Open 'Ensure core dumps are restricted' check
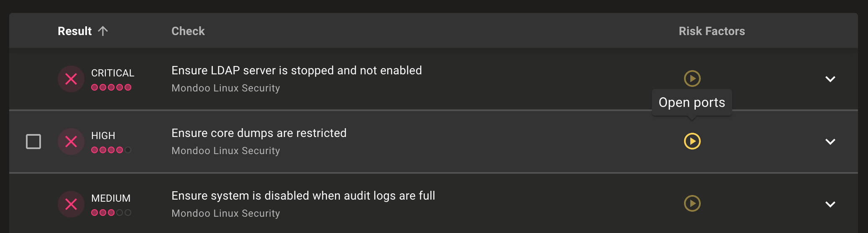The height and width of the screenshot is (233, 868). (x=259, y=133)
